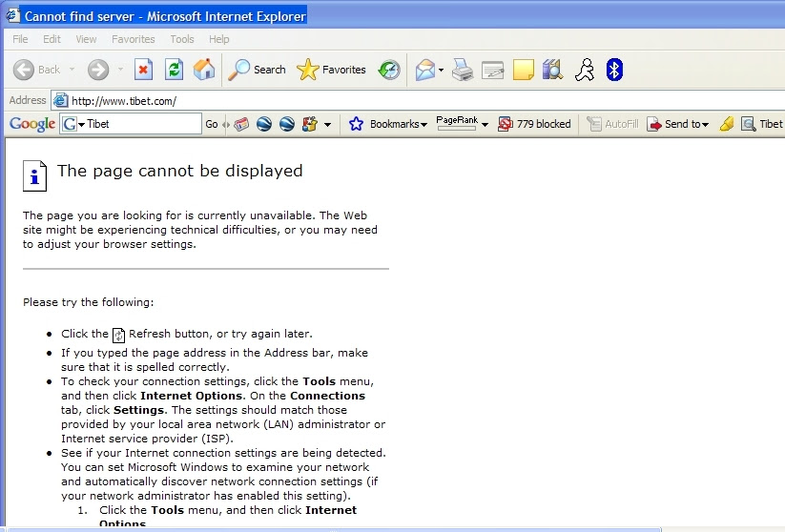
Task: Click the IE icon in the title bar
Action: pos(12,15)
